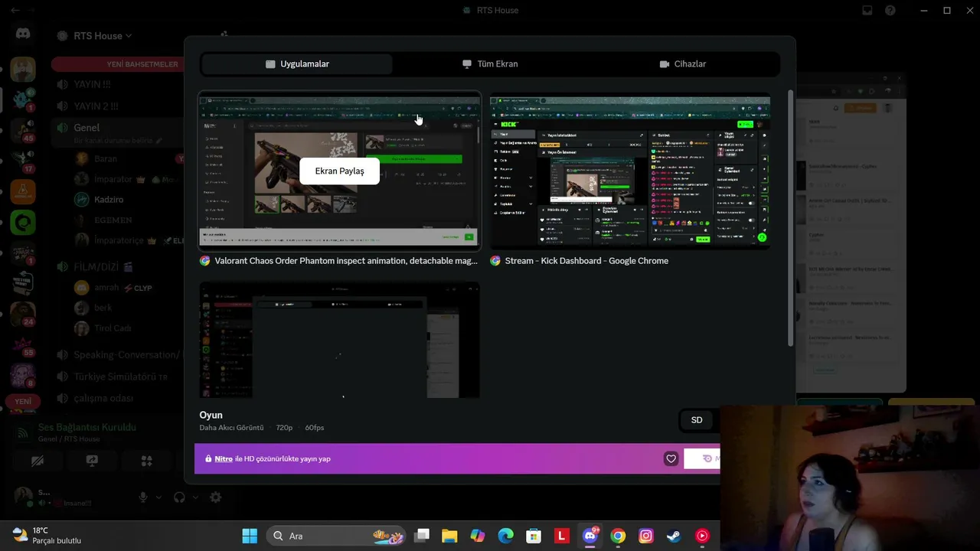Toggle the headphone deafen button

click(179, 497)
